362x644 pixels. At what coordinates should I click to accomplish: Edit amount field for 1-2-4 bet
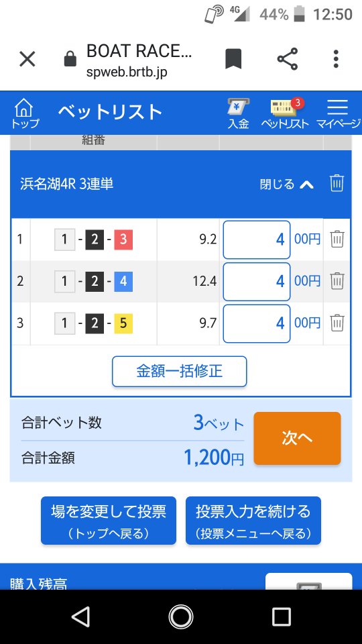pyautogui.click(x=257, y=282)
